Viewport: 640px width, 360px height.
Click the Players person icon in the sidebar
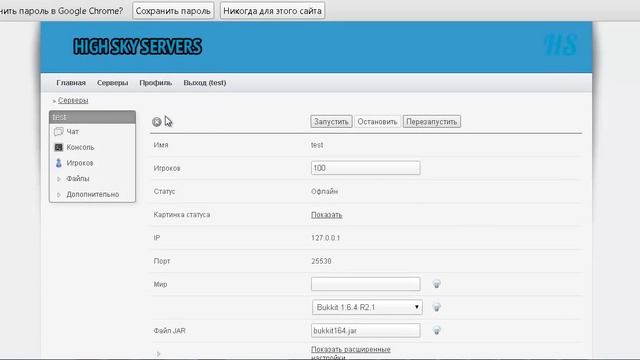pos(59,163)
